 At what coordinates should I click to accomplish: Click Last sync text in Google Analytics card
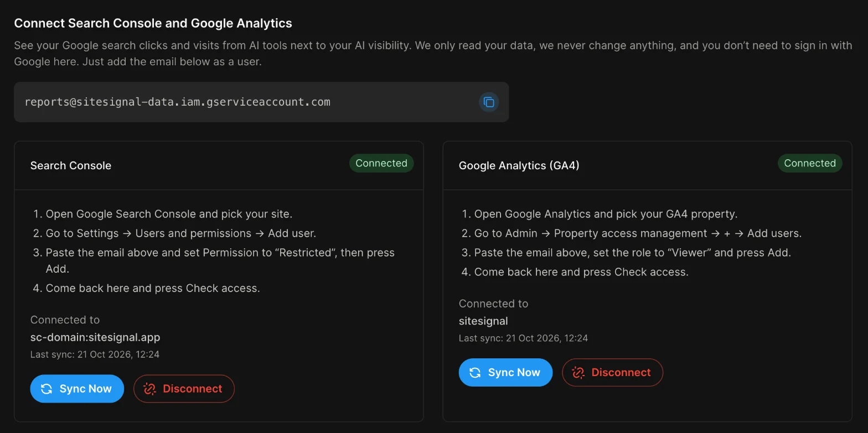(523, 338)
